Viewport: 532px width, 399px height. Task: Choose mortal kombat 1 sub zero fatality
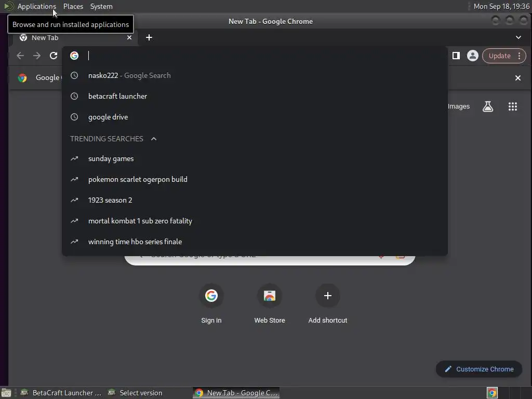point(255,221)
